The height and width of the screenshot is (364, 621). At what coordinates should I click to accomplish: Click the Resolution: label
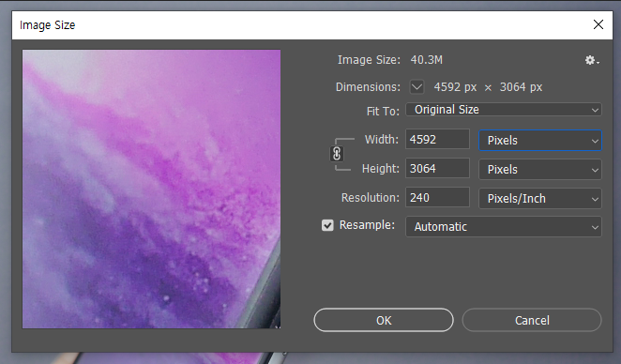tap(371, 198)
